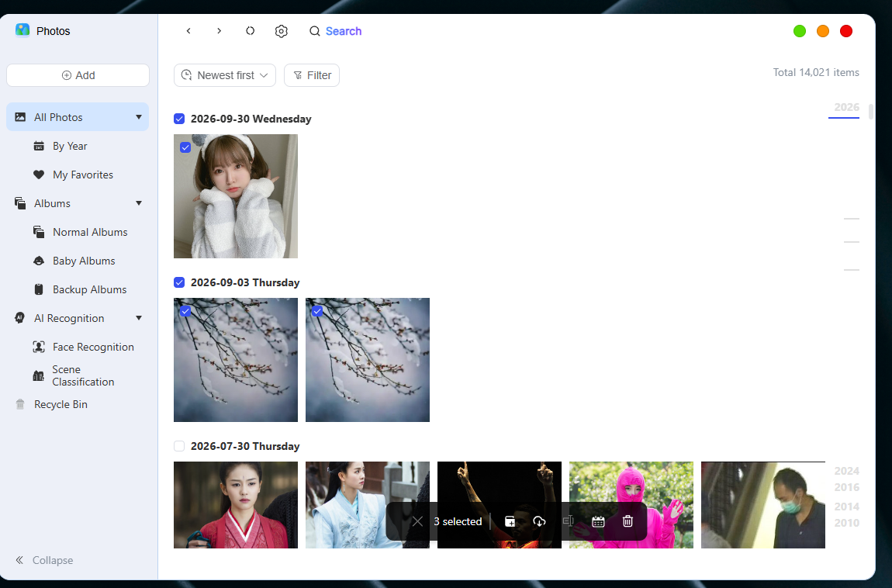Open the Newest first sort dropdown

point(225,75)
